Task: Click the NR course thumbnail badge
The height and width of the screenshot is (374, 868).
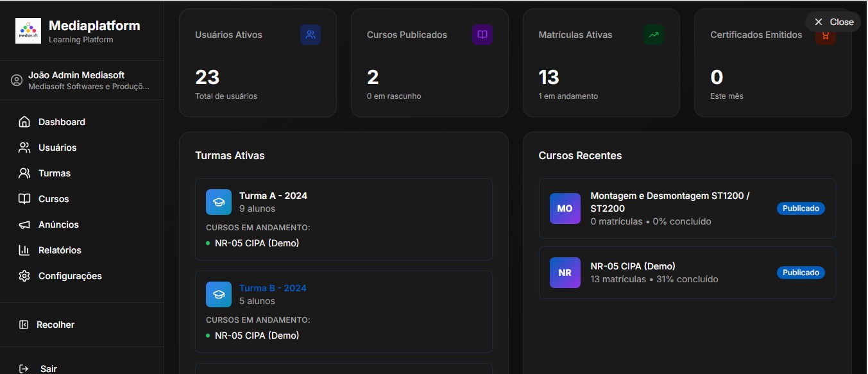Action: click(x=565, y=273)
